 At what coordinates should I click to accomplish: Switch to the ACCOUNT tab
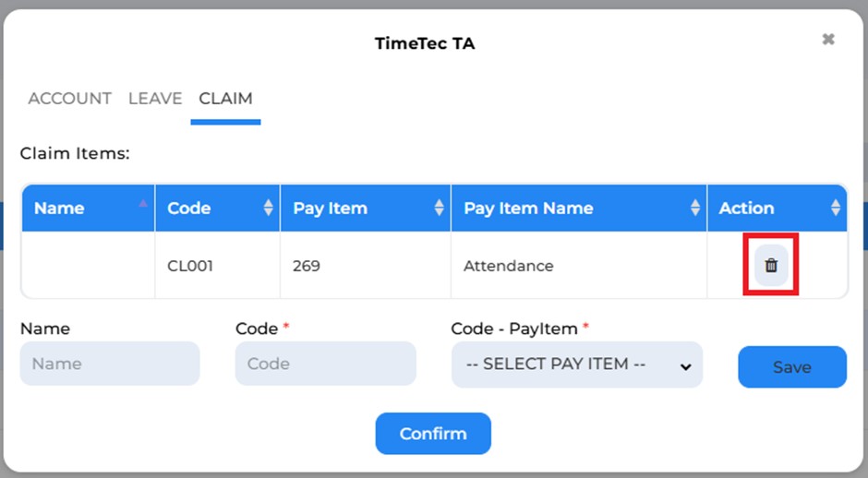pyautogui.click(x=70, y=99)
